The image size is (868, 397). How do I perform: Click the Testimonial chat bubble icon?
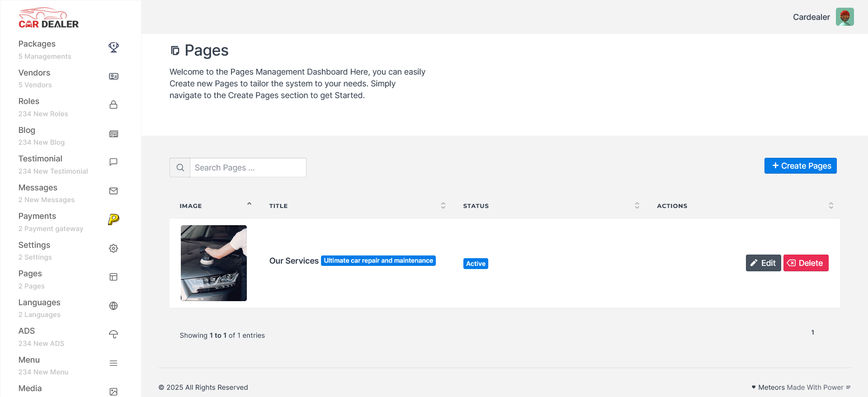click(113, 162)
